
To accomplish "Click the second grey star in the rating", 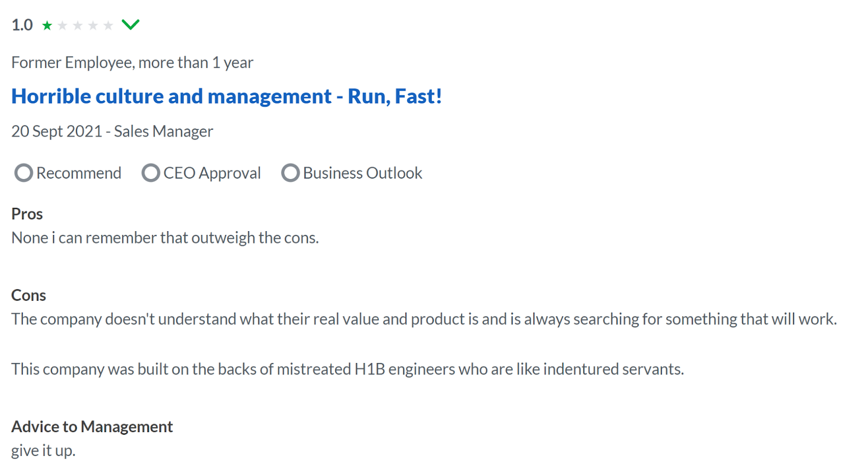I will pos(62,25).
